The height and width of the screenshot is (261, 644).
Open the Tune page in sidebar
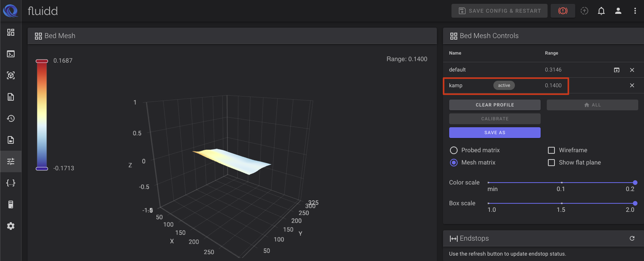click(x=11, y=161)
